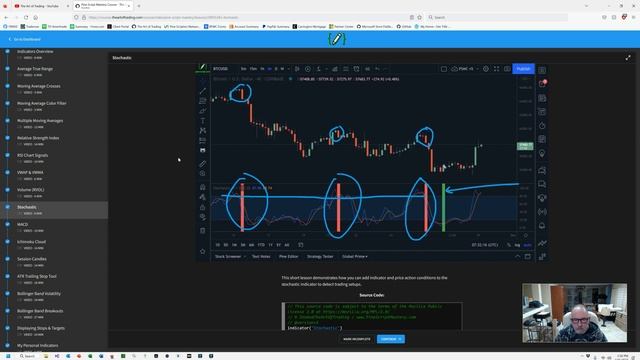The image size is (640, 360).
Task: Bookmark page with browser star icon
Action: (419, 17)
